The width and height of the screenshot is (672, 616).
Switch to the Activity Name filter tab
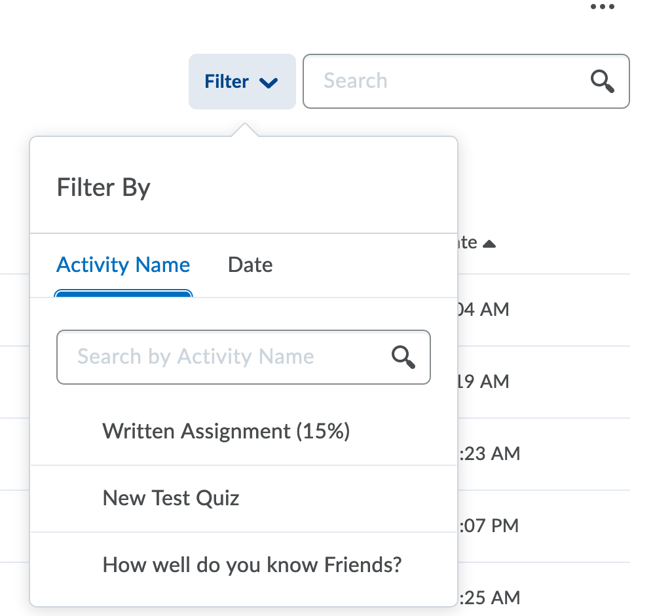point(123,265)
